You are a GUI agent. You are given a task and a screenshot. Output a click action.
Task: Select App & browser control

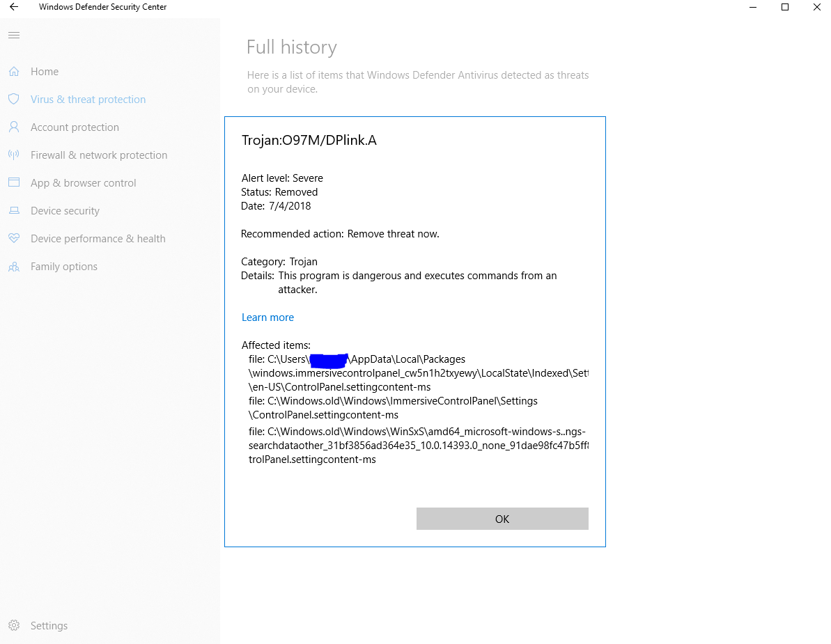click(83, 182)
